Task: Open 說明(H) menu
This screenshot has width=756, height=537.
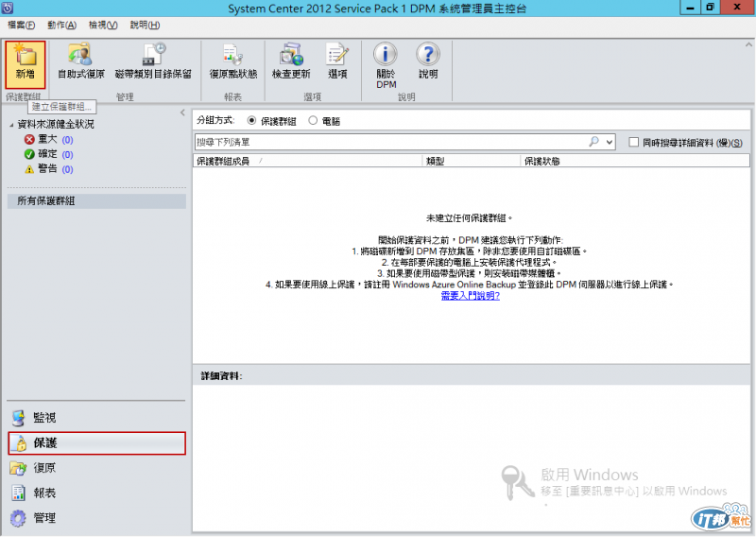Action: (x=146, y=26)
